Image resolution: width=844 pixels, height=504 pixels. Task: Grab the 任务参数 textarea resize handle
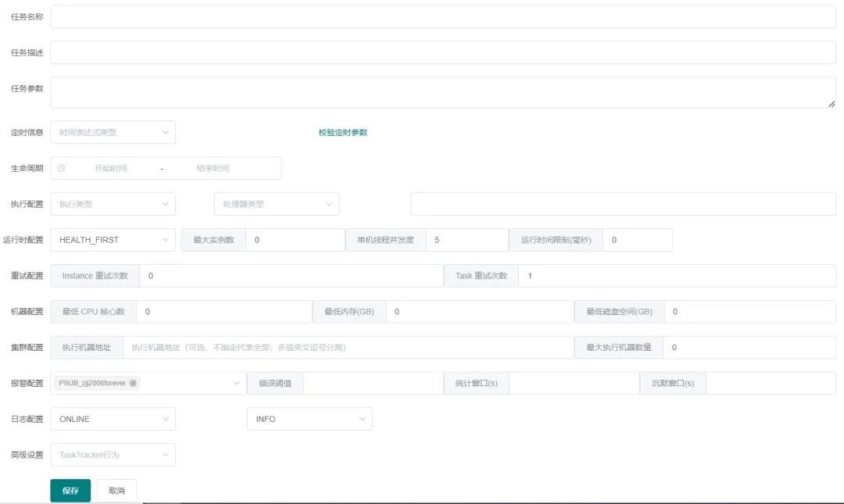click(831, 103)
